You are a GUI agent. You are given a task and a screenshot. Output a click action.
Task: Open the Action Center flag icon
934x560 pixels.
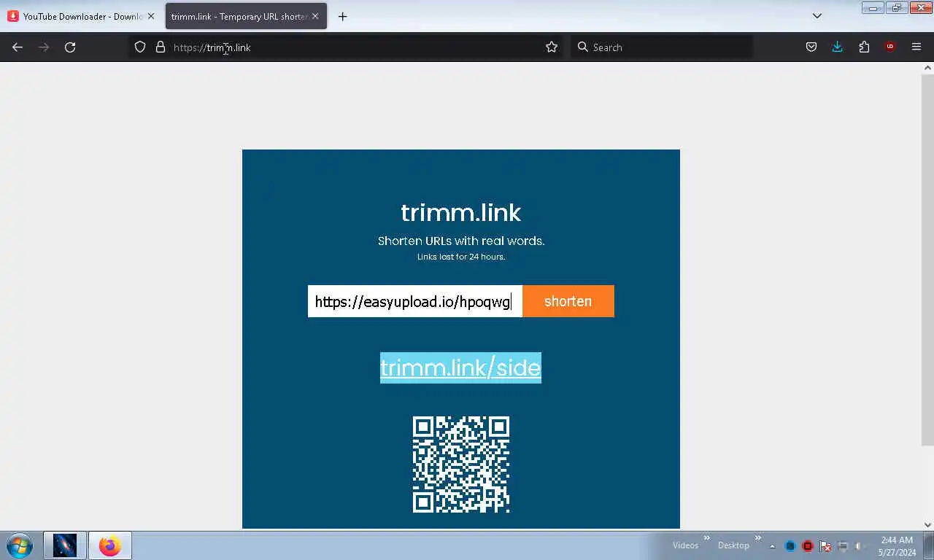coord(825,546)
